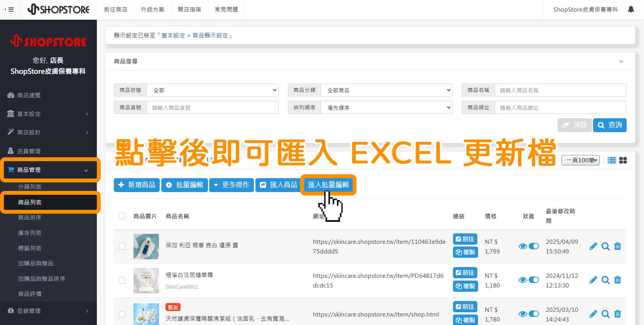
Task: Switch off status toggle for 極淨白淡斑精華霜 product
Action: 534,280
